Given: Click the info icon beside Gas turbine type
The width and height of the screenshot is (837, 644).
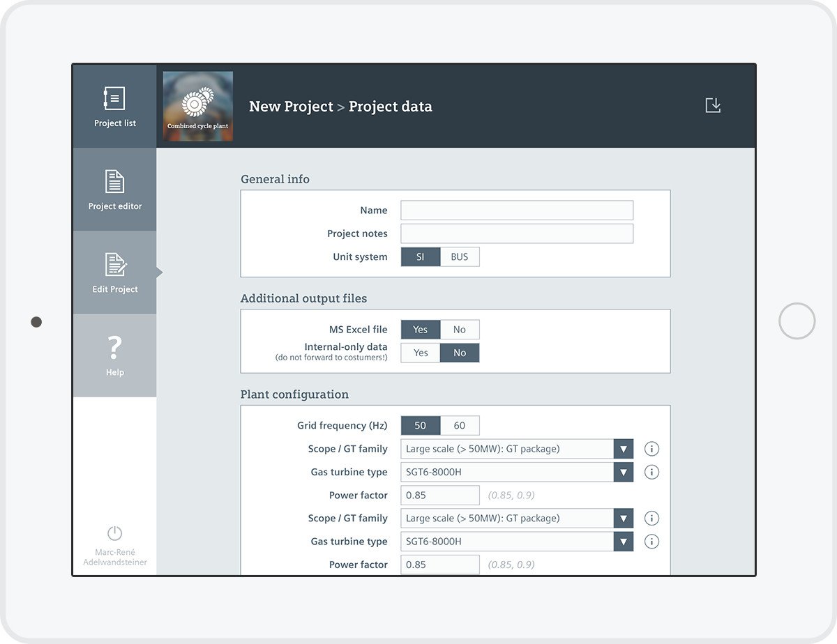Looking at the screenshot, I should click(x=651, y=472).
